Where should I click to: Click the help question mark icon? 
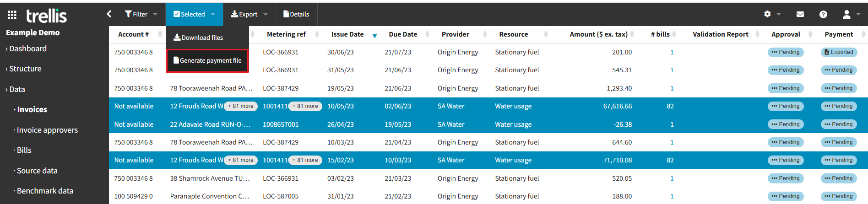(823, 14)
